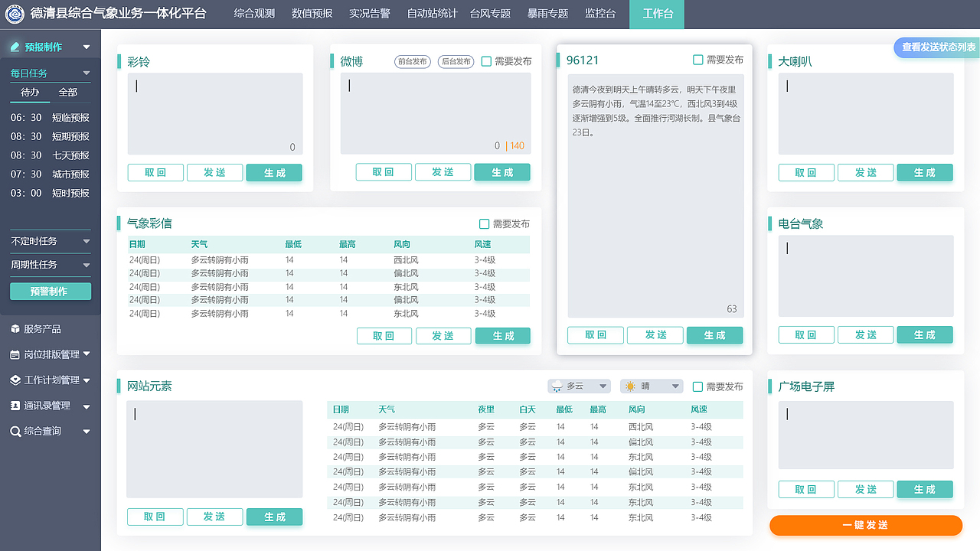Click the 预警制作 sidebar button
The image size is (980, 551).
pos(51,292)
